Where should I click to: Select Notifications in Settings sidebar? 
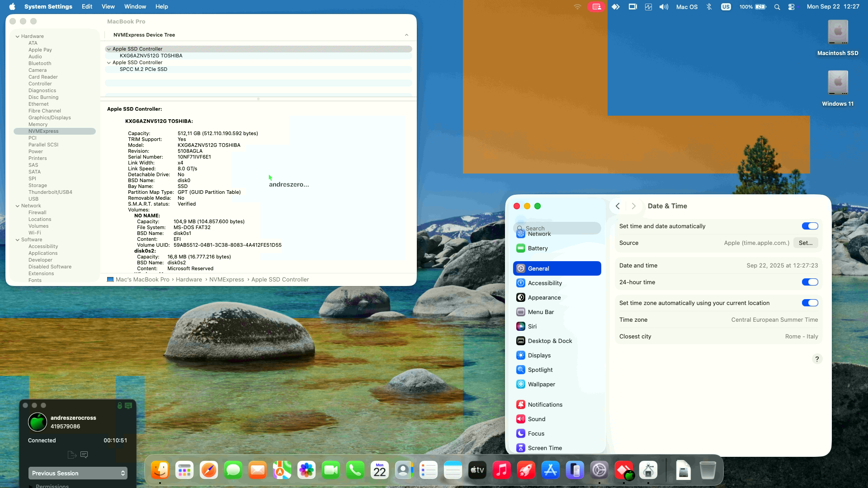[557, 404]
